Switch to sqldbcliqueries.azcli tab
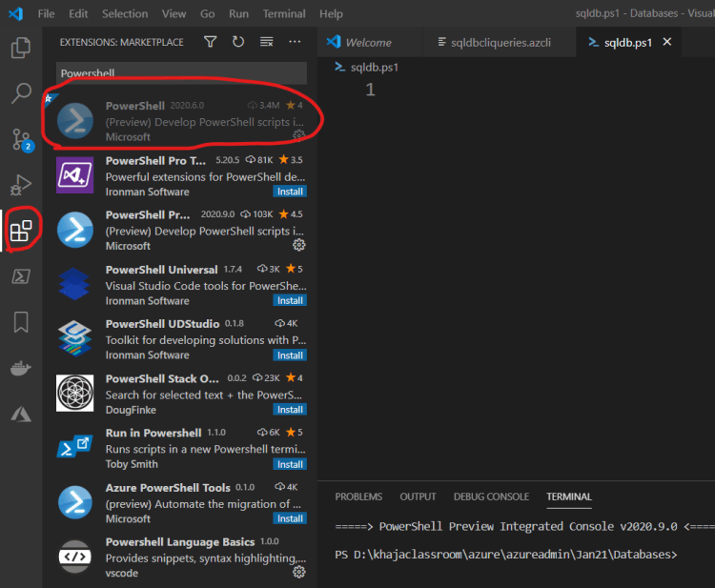 click(x=500, y=42)
